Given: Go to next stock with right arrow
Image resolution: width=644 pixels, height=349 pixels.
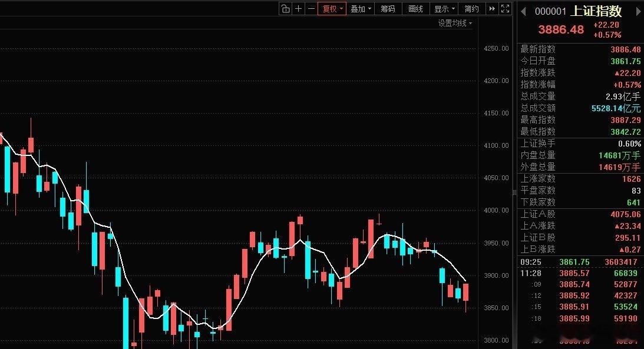Looking at the screenshot, I should tap(639, 12).
